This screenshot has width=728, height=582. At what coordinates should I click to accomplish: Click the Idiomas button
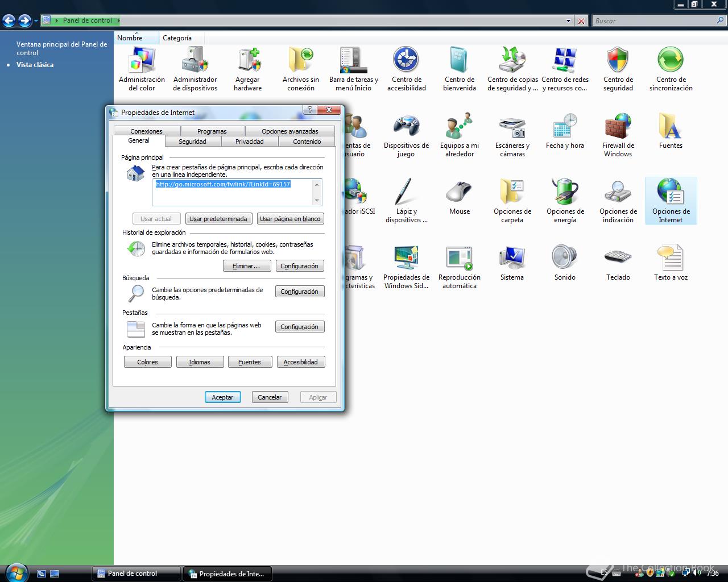click(200, 362)
